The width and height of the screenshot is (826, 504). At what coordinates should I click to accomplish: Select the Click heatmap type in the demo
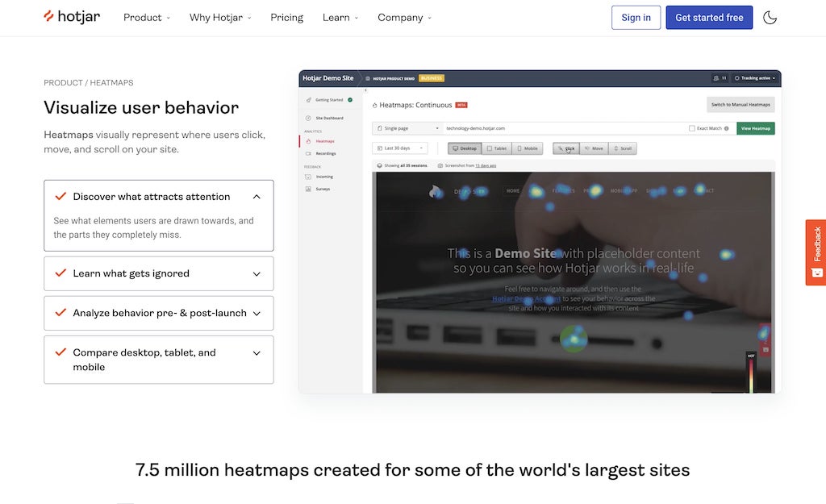pos(566,148)
